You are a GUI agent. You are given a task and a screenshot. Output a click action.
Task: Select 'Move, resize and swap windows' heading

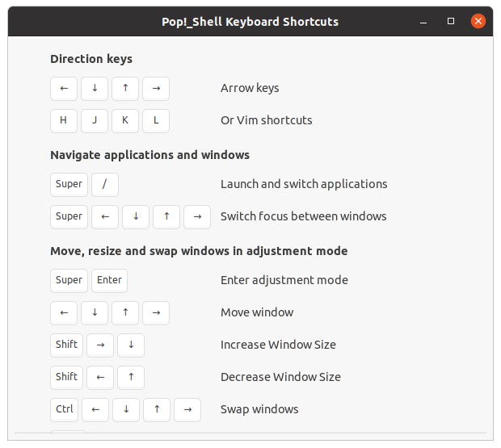(x=199, y=251)
